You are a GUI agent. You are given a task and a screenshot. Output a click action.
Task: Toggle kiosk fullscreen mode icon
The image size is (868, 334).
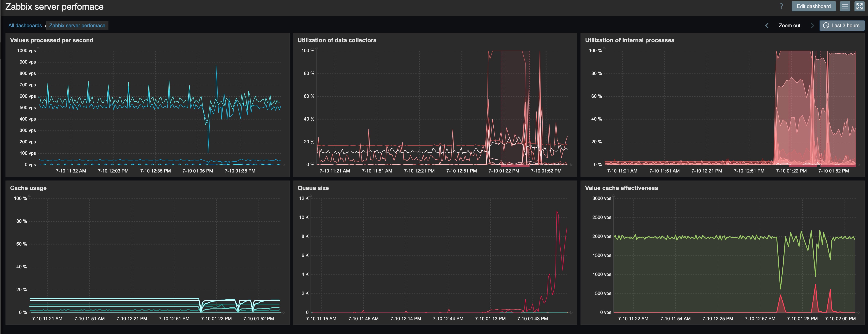click(860, 6)
